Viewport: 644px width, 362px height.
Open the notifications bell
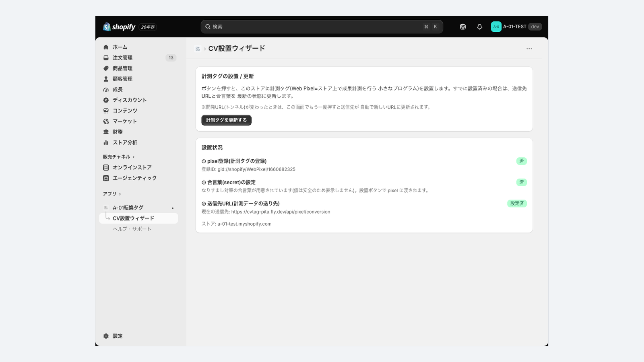479,27
